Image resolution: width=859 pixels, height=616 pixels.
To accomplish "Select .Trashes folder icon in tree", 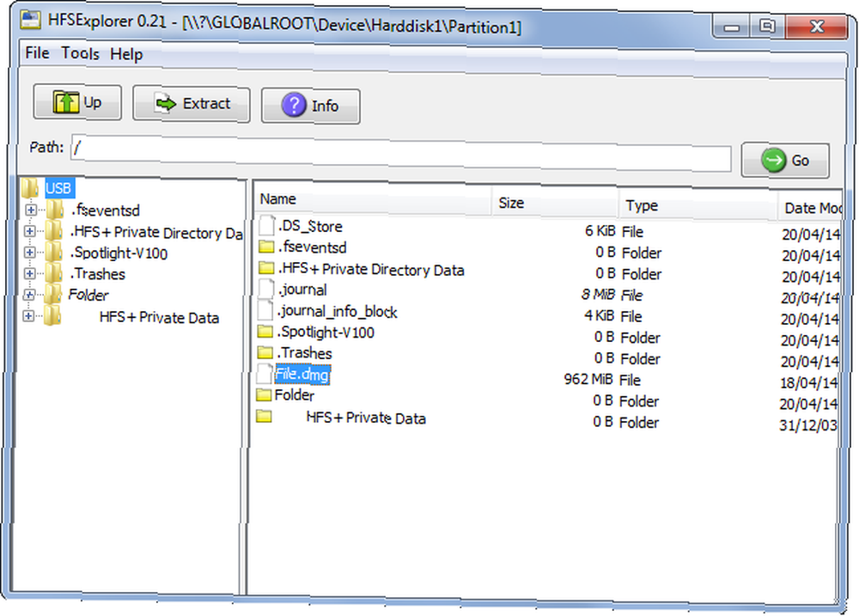I will click(53, 273).
